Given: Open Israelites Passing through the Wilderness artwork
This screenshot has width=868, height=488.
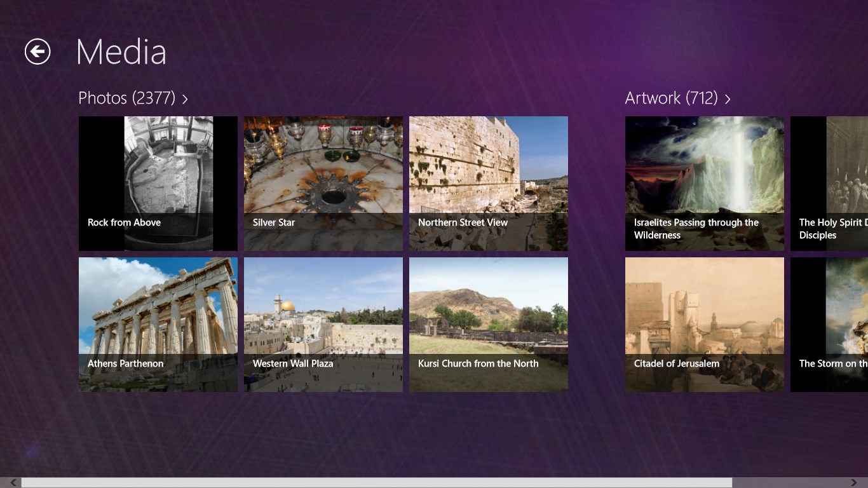Looking at the screenshot, I should (705, 184).
